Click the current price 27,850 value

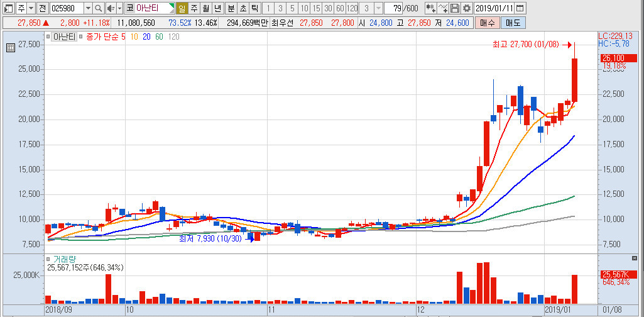coord(29,23)
